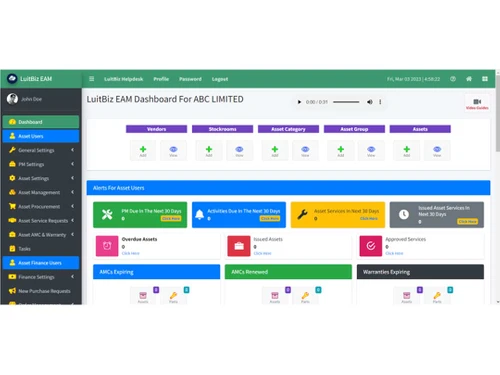
Task: Click the Overdue Assets alarm clock icon
Action: click(107, 246)
